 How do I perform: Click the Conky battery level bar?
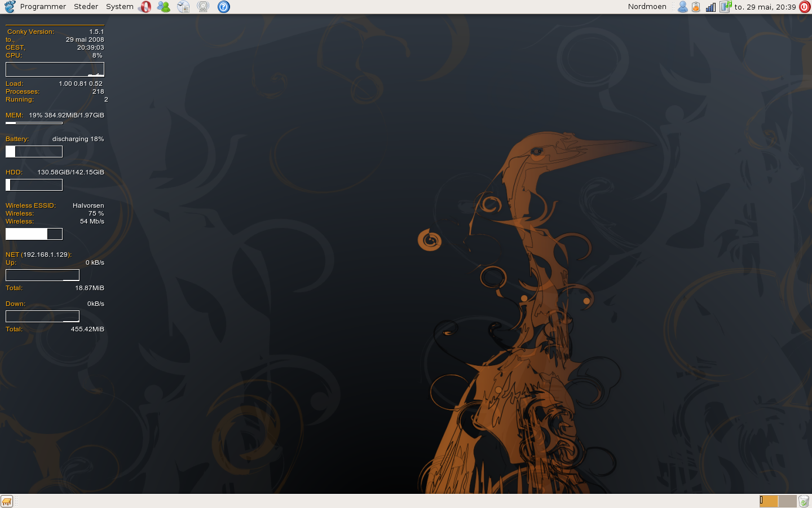tap(34, 151)
